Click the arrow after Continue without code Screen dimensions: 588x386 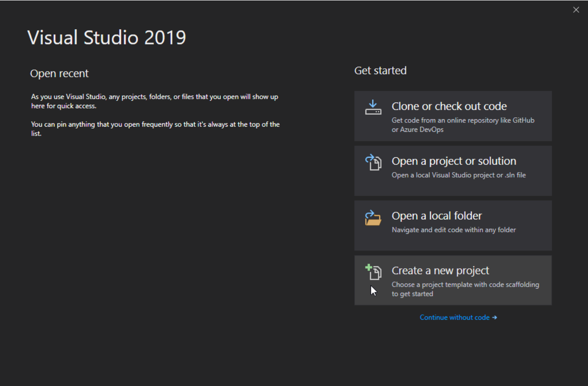494,317
